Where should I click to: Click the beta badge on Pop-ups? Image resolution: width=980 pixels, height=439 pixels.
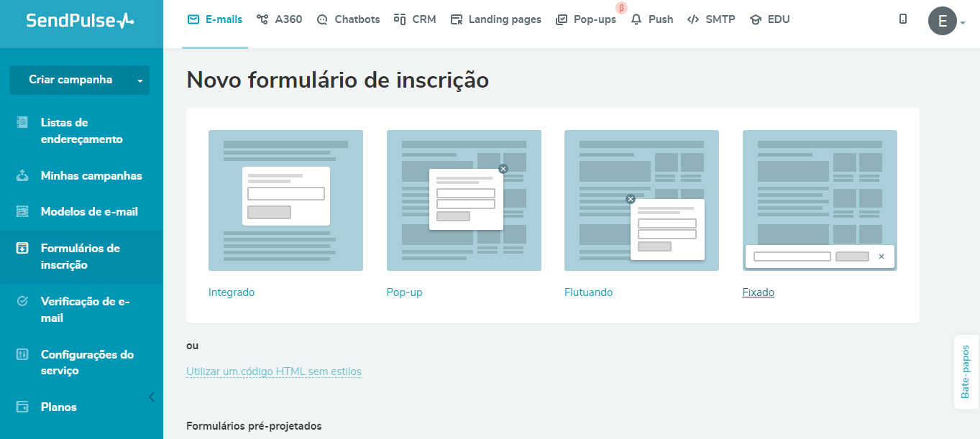click(622, 8)
